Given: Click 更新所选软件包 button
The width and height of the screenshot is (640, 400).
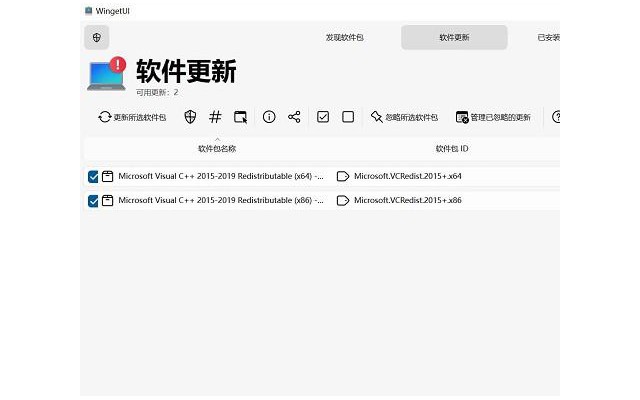Looking at the screenshot, I should click(132, 117).
